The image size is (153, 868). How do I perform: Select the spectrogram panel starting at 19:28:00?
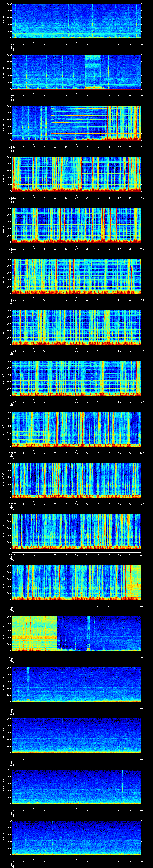point(76,736)
